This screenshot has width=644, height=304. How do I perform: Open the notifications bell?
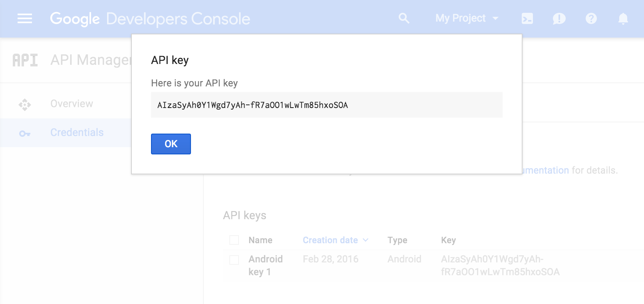coord(623,18)
